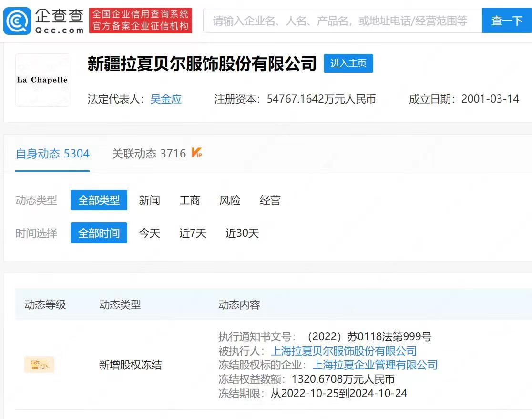Image resolution: width=532 pixels, height=419 pixels.
Task: Click frozen amount 1320.6708万元人民币
Action: click(343, 379)
